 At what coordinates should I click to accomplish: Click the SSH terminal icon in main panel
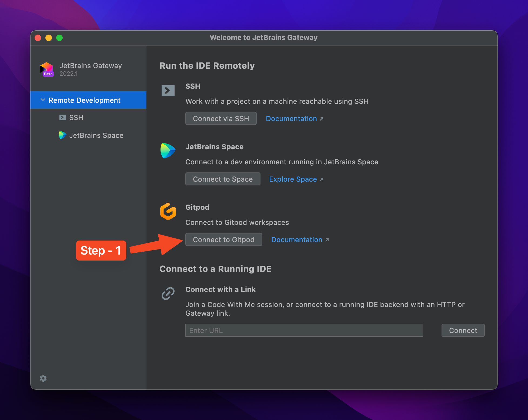tap(168, 90)
